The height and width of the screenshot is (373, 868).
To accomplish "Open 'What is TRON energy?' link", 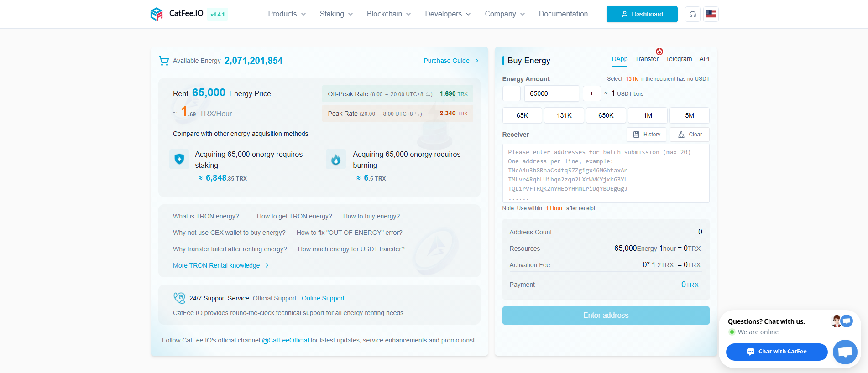I will pyautogui.click(x=206, y=216).
